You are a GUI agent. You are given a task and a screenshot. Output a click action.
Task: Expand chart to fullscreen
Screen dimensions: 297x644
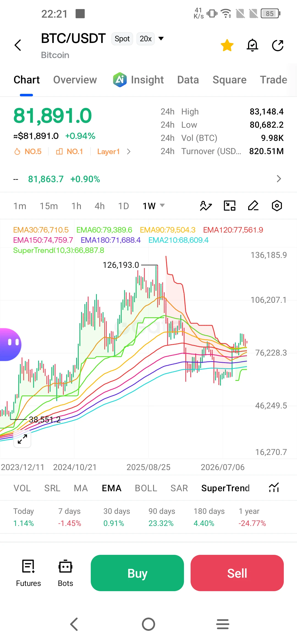tap(22, 439)
